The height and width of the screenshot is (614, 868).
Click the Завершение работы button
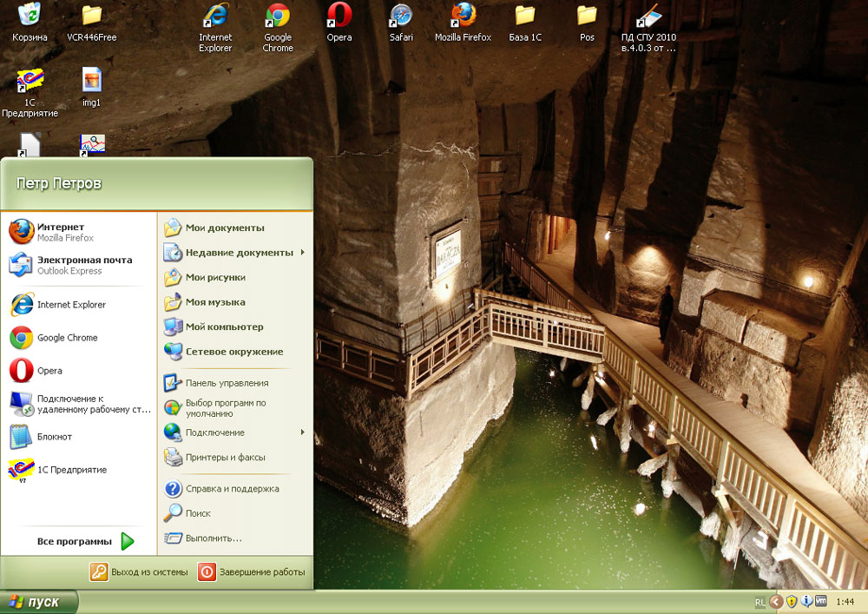[252, 572]
